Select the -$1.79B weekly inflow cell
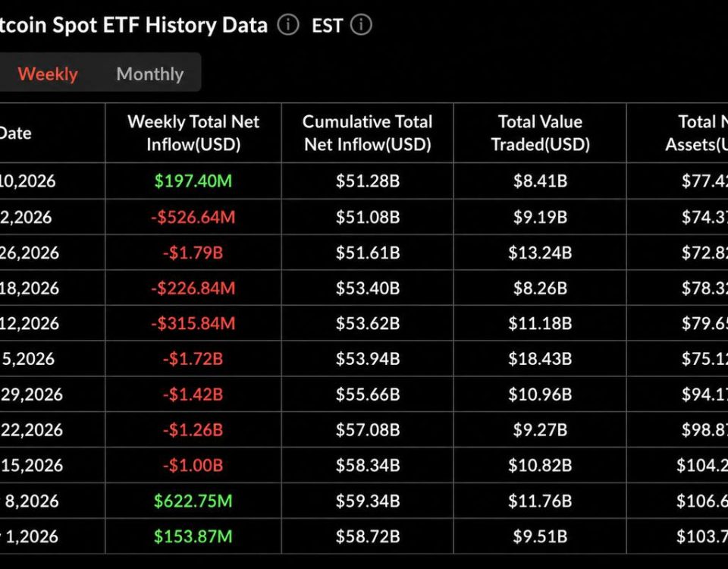728x569 pixels. click(193, 253)
